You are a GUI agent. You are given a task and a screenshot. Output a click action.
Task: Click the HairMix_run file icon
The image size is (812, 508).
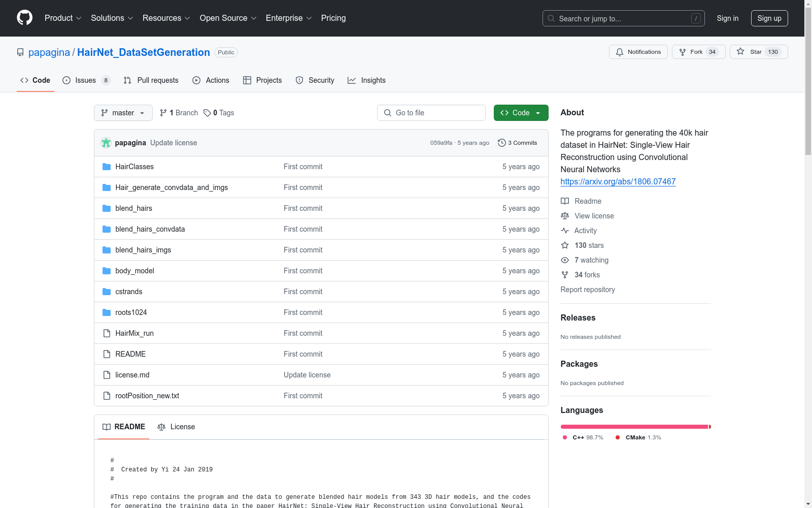(107, 333)
